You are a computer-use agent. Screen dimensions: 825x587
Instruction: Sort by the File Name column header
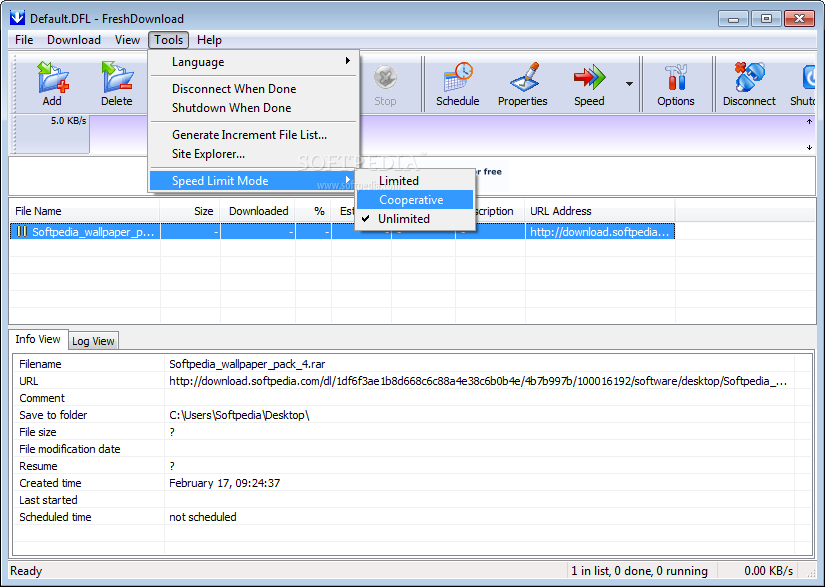click(85, 211)
